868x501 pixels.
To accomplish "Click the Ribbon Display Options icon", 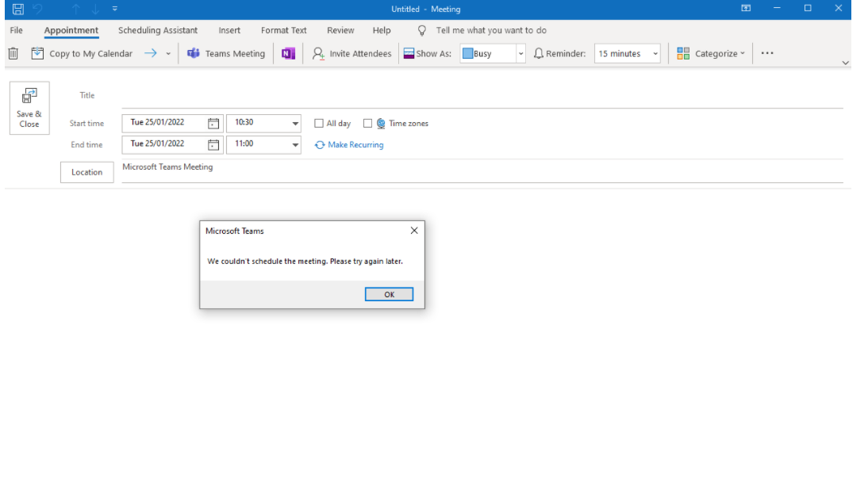I will coord(747,8).
